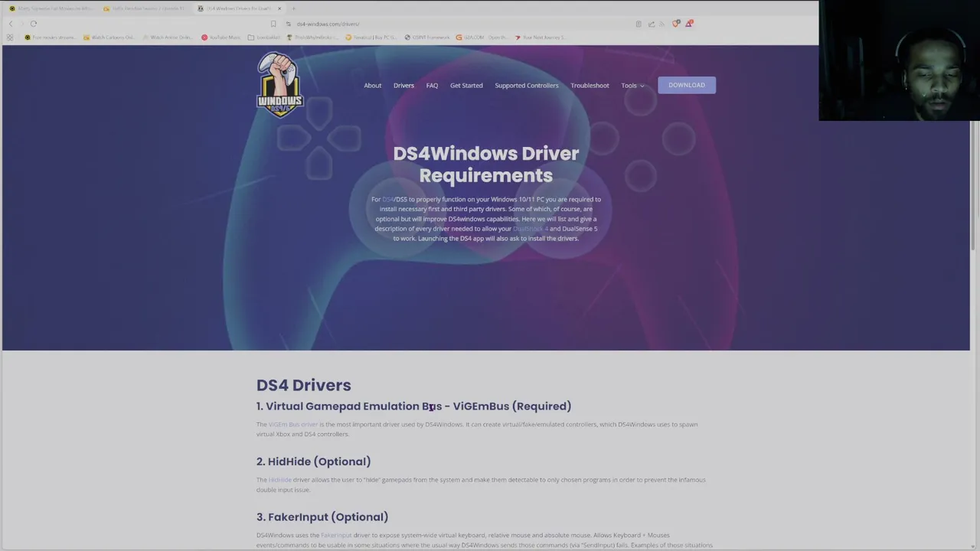Expand the Tools dropdown menu
980x551 pixels.
pyautogui.click(x=632, y=85)
